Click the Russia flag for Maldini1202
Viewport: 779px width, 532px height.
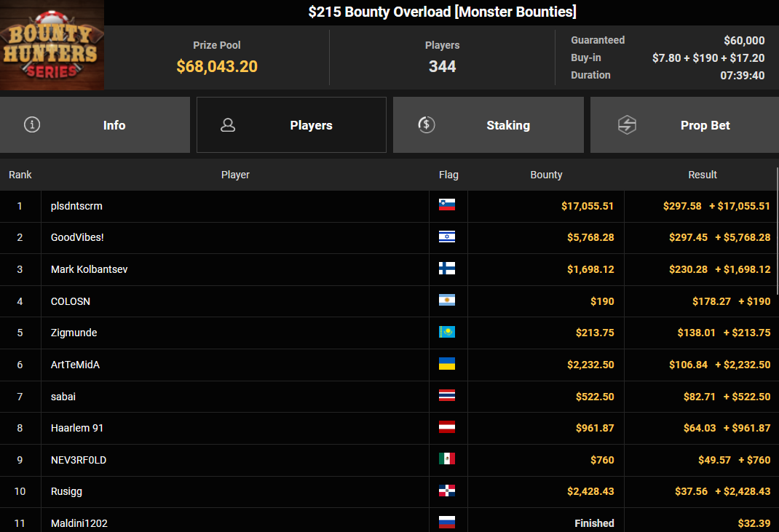pos(446,523)
